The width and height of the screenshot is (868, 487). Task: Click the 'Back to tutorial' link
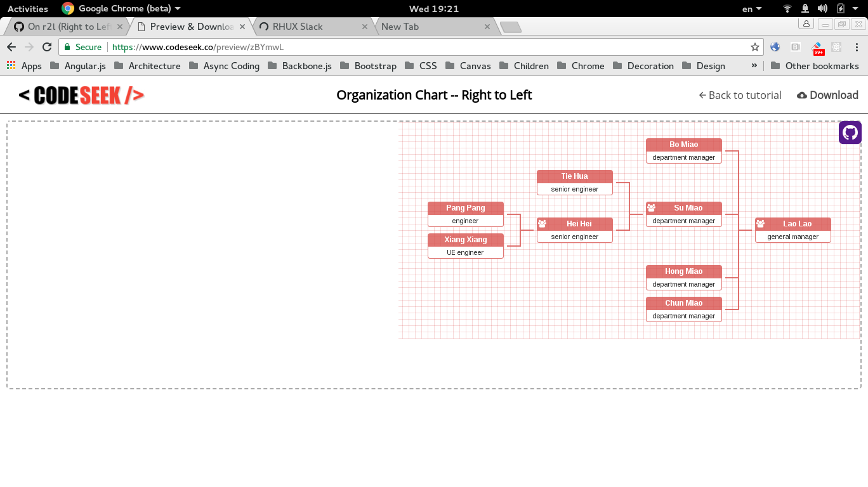pyautogui.click(x=740, y=94)
